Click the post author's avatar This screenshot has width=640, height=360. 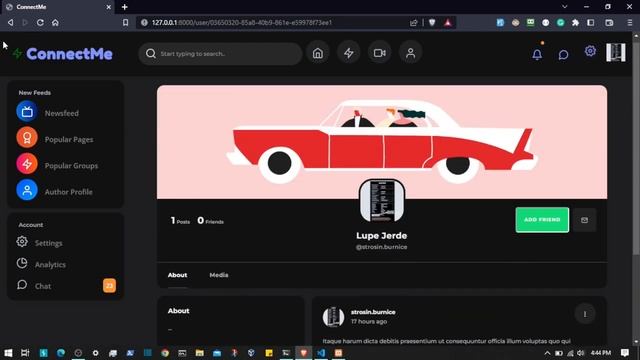[x=333, y=316]
